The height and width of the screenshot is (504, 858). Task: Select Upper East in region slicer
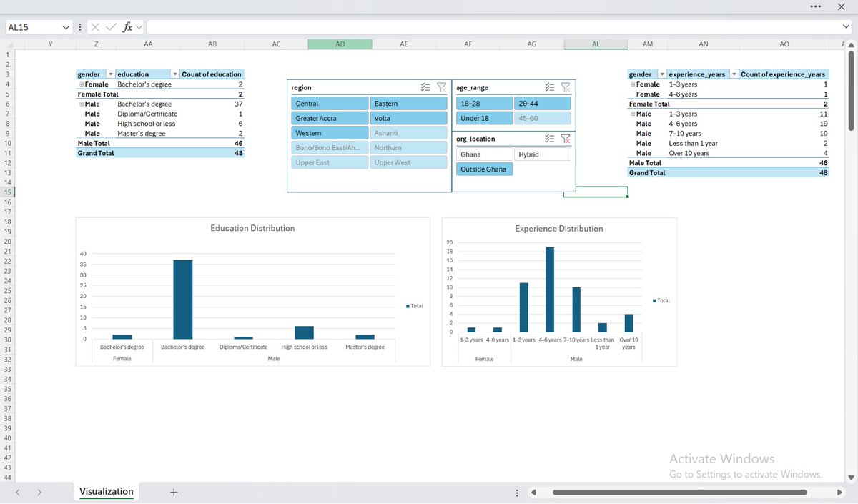pyautogui.click(x=330, y=162)
